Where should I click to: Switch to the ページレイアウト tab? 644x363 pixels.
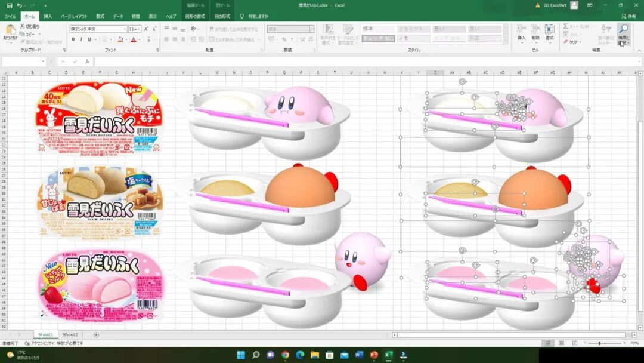click(x=74, y=17)
